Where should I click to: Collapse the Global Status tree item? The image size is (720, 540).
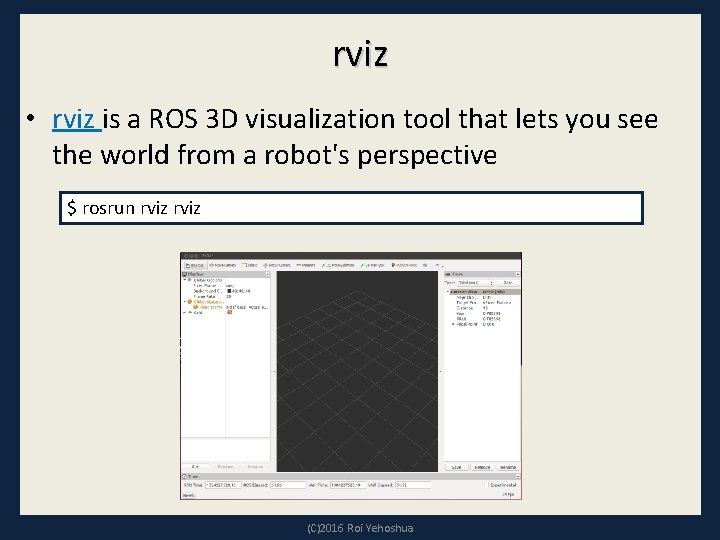click(x=185, y=302)
